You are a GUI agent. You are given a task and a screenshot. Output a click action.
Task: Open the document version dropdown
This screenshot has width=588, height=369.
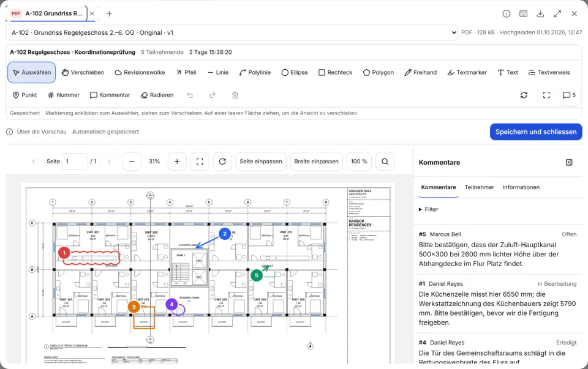click(x=232, y=32)
